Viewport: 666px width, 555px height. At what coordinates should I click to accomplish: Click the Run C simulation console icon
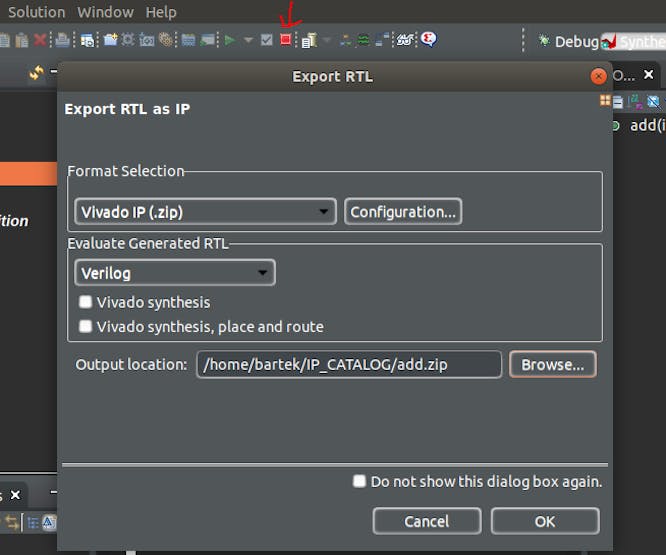(208, 40)
